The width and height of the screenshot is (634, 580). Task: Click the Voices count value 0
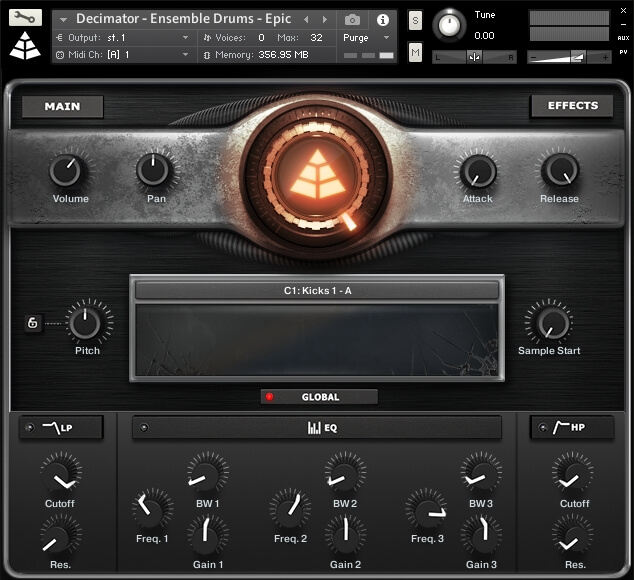point(261,38)
